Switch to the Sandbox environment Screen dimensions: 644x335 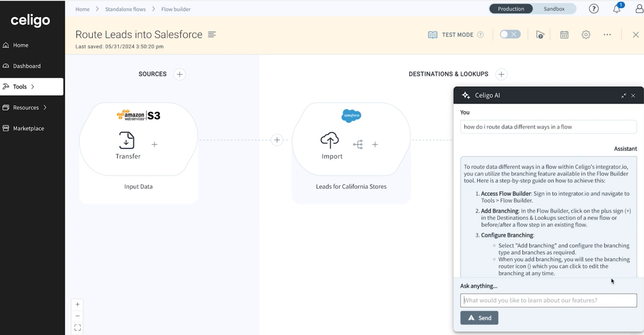(x=554, y=8)
